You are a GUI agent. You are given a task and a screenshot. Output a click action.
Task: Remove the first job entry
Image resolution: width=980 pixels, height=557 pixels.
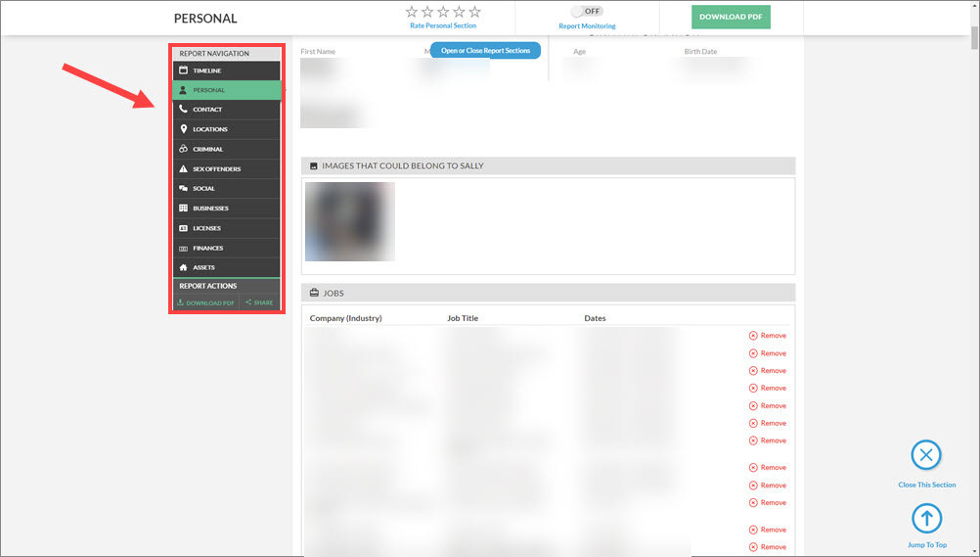pos(768,336)
